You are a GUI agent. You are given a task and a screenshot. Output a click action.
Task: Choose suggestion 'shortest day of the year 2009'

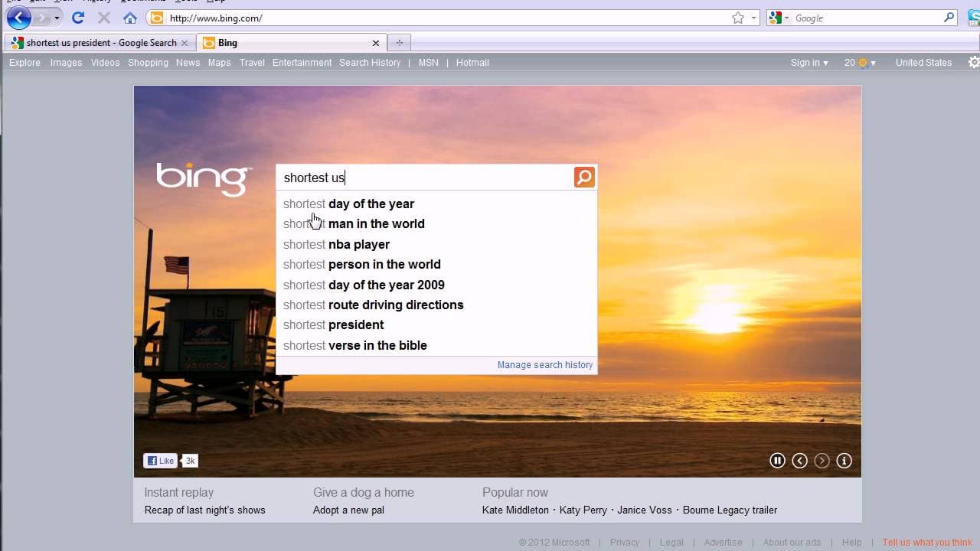[x=436, y=285]
